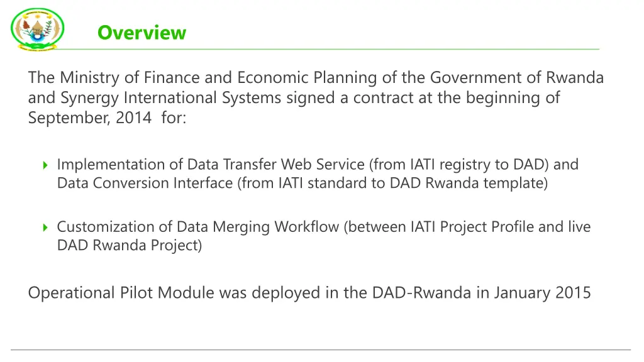The image size is (644, 362).
Task: Click the Rwanda coat of arms logo
Action: [x=37, y=30]
